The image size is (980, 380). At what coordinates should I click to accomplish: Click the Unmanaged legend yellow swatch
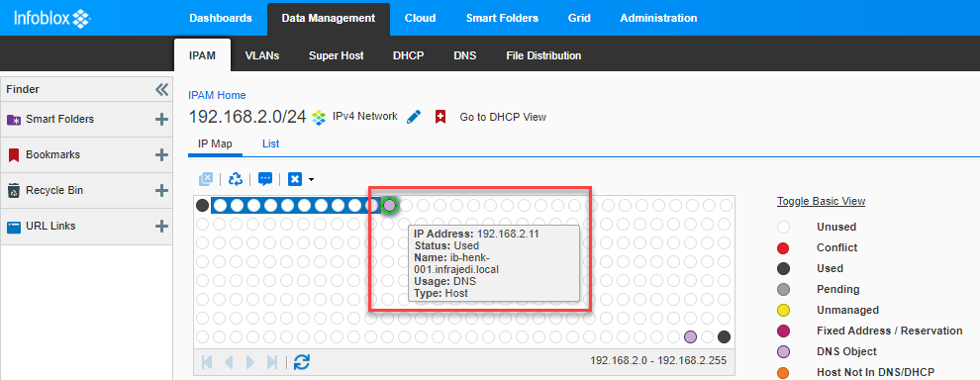tap(783, 310)
